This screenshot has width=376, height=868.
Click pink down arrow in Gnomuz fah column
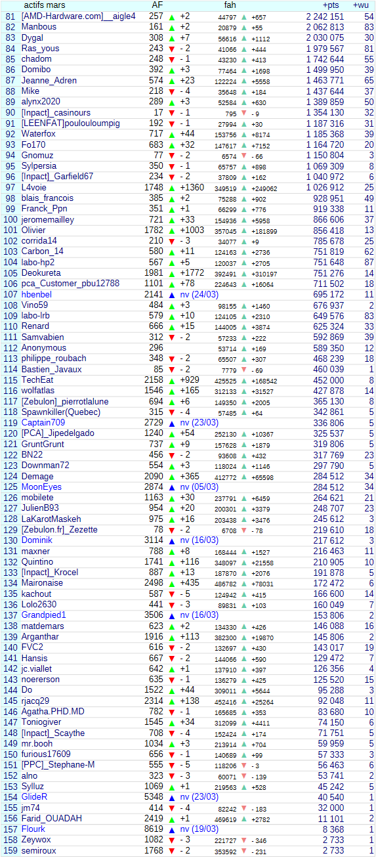[244, 156]
